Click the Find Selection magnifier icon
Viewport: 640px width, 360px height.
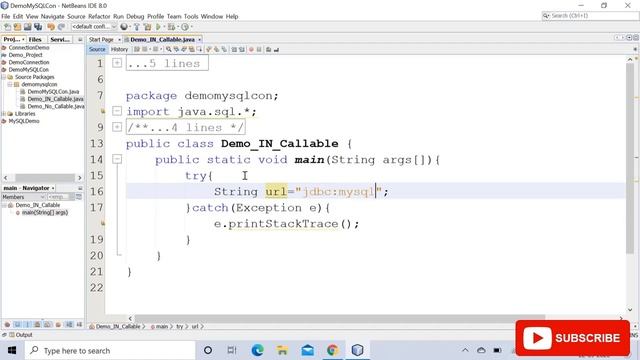[x=169, y=49]
